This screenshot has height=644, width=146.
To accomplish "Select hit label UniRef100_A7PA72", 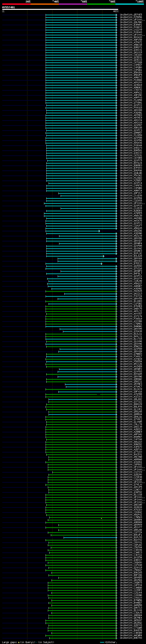I will click(131, 42).
